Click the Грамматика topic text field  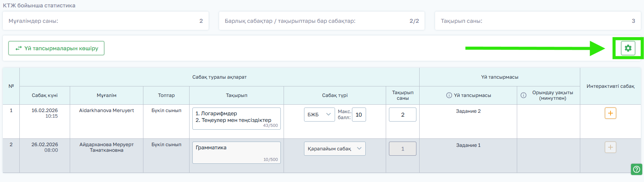[236, 152]
